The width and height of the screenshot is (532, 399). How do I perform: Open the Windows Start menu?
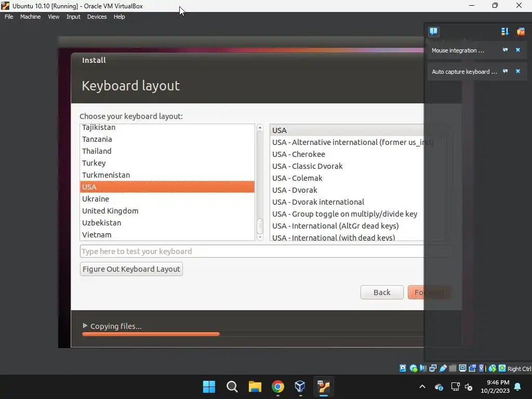209,387
